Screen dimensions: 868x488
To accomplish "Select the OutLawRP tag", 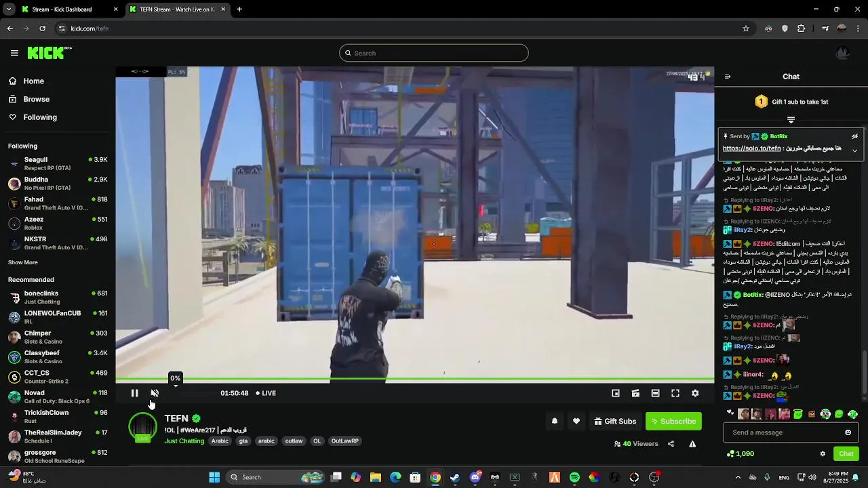I will coord(344,441).
